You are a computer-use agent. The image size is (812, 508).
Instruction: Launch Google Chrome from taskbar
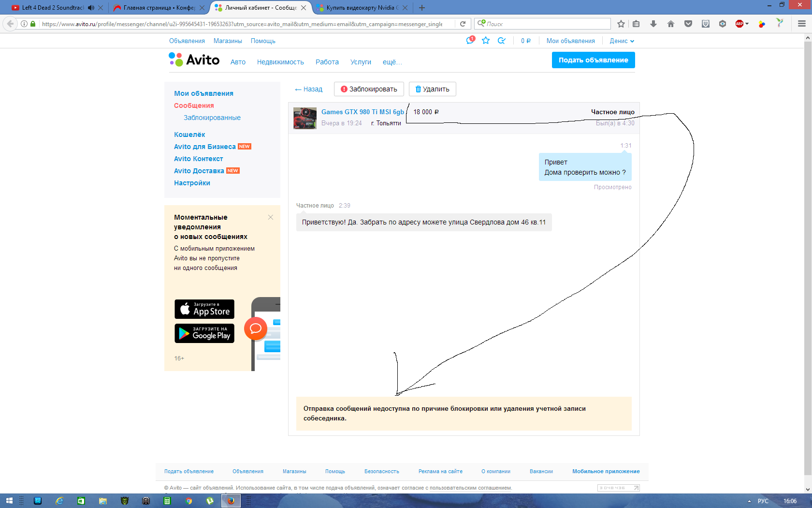189,501
